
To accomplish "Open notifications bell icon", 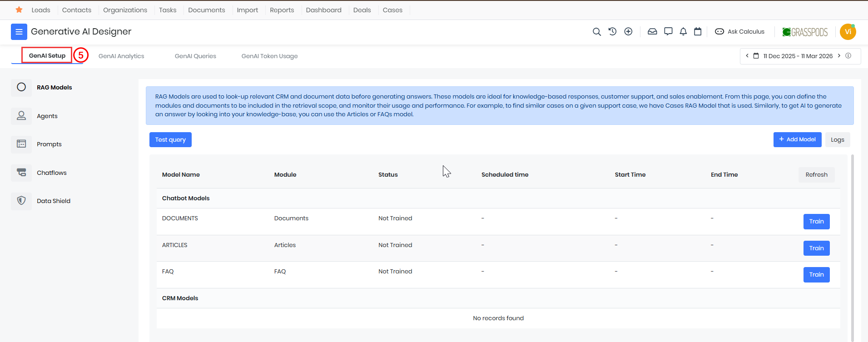I will (683, 32).
